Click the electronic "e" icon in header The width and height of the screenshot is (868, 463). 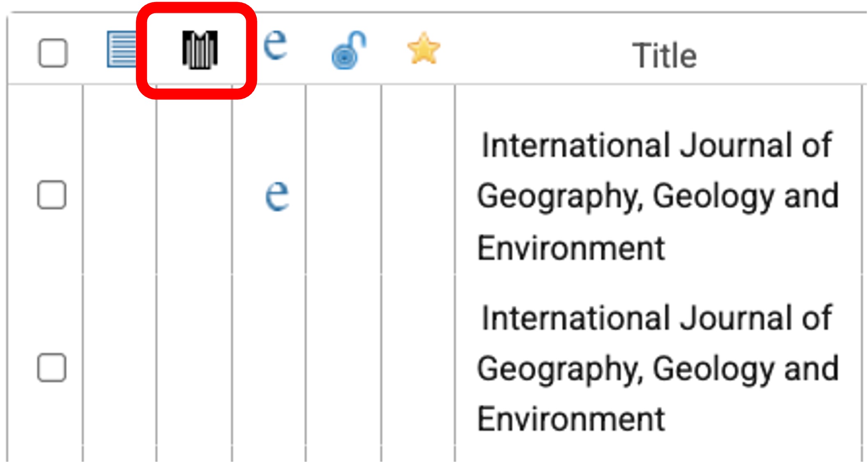coord(275,44)
